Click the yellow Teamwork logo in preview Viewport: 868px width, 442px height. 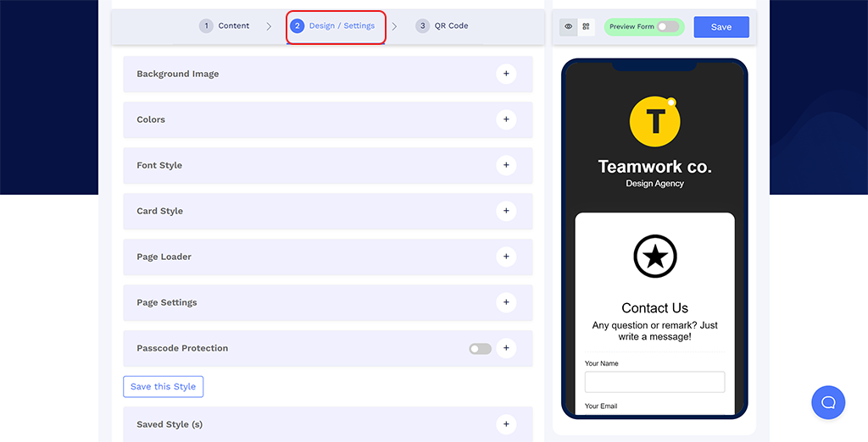[654, 121]
